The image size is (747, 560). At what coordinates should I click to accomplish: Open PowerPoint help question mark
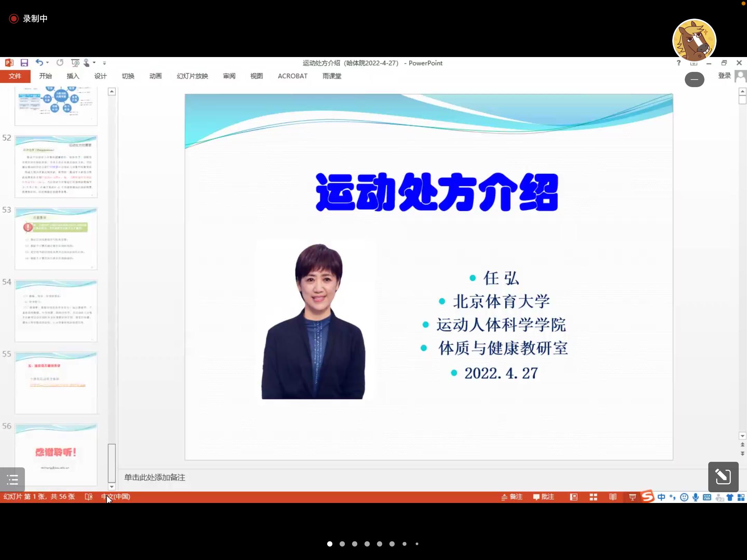[x=679, y=63]
